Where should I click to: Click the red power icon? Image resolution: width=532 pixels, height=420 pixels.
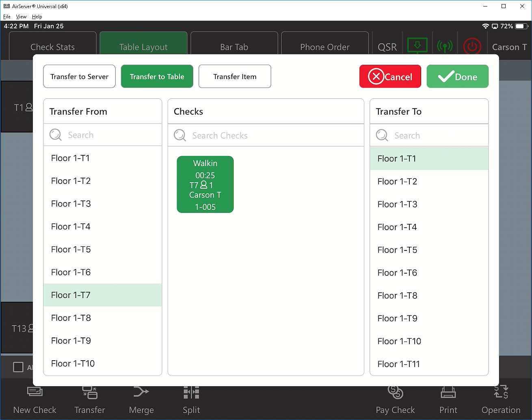pos(471,46)
